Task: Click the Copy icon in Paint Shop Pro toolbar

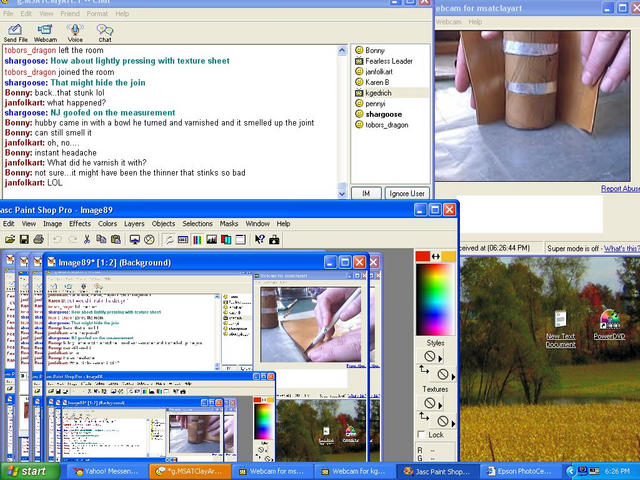Action: [x=101, y=240]
